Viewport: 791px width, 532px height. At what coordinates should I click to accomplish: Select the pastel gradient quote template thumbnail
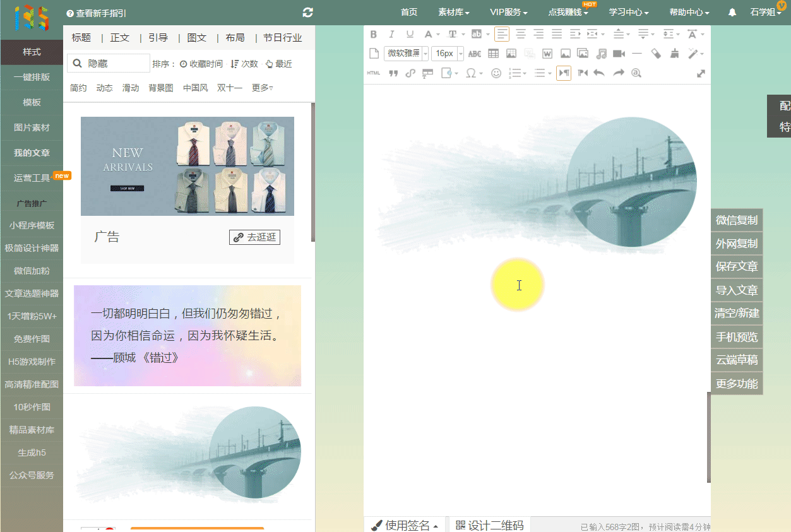(x=187, y=336)
